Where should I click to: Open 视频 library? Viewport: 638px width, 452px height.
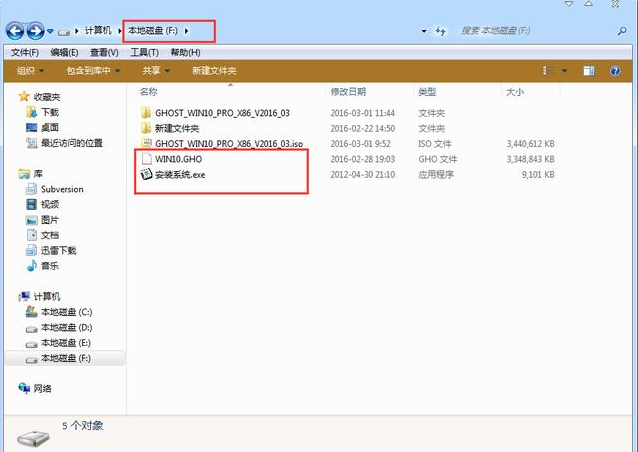(x=50, y=204)
